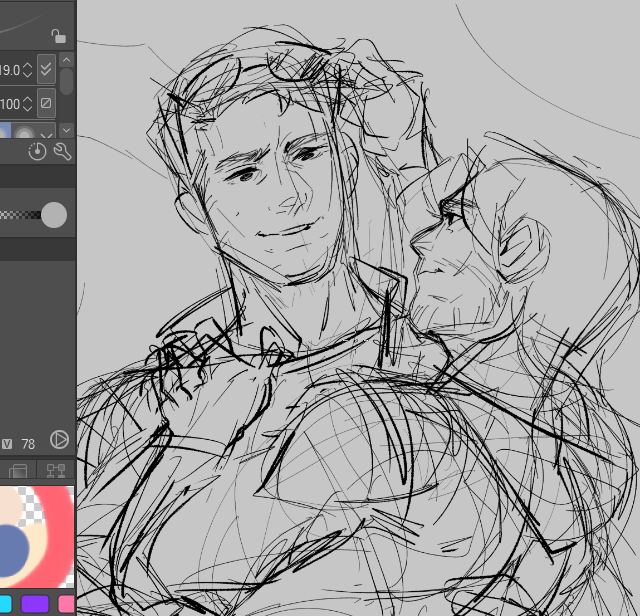The width and height of the screenshot is (640, 616).
Task: Toggle the unlocked padlock icon
Action: [59, 36]
